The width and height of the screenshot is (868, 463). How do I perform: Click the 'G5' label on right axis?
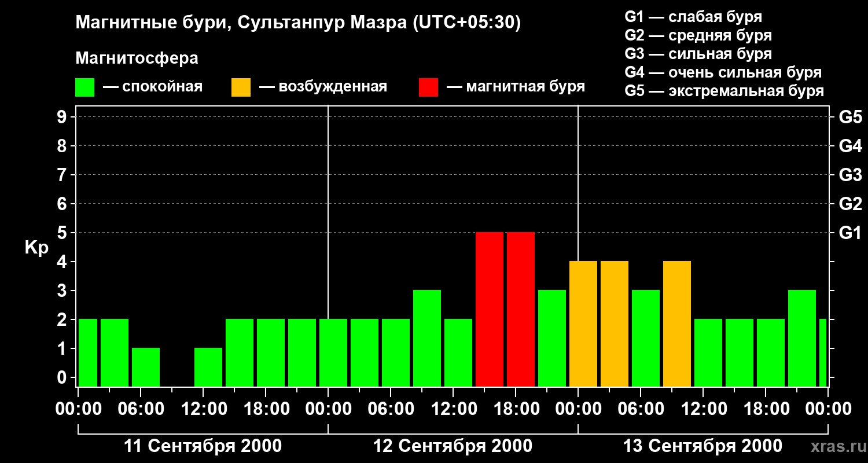point(850,117)
